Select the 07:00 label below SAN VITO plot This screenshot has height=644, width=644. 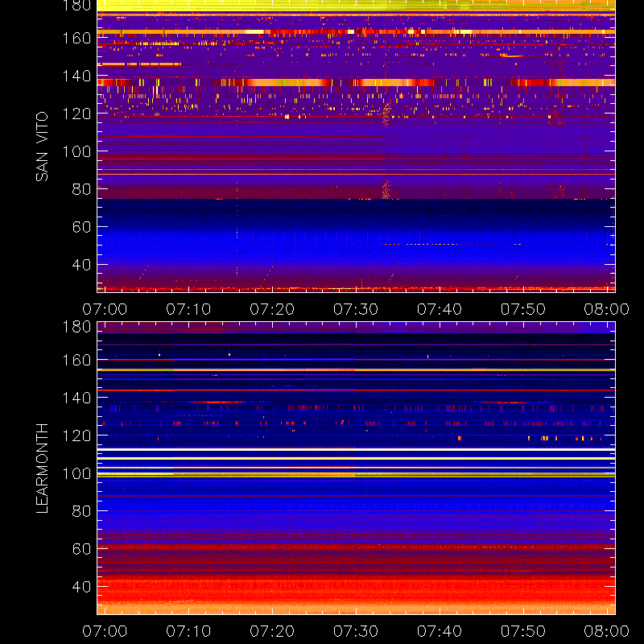pos(105,309)
